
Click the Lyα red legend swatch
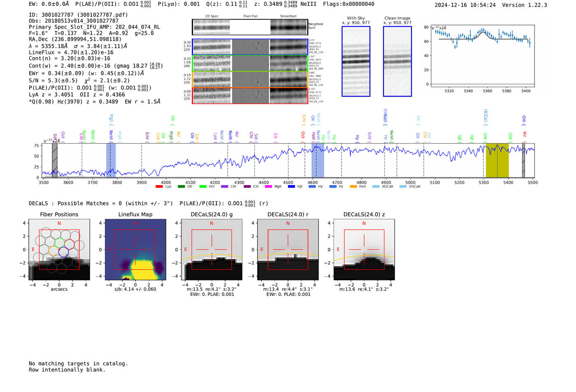[159, 186]
